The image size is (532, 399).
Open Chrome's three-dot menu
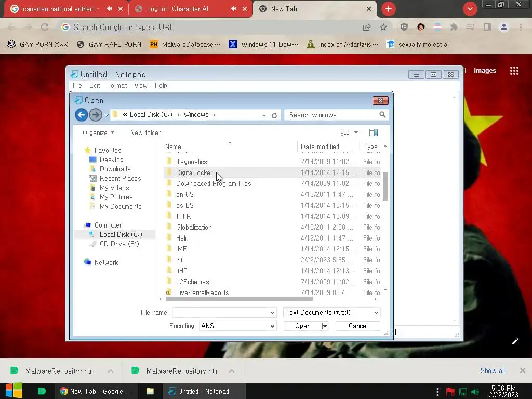point(521,27)
